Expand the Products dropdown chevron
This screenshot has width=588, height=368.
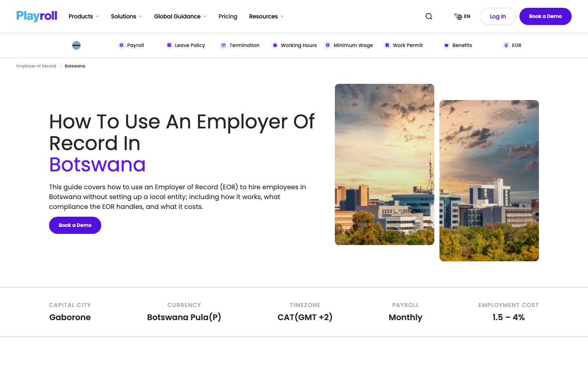coord(97,16)
